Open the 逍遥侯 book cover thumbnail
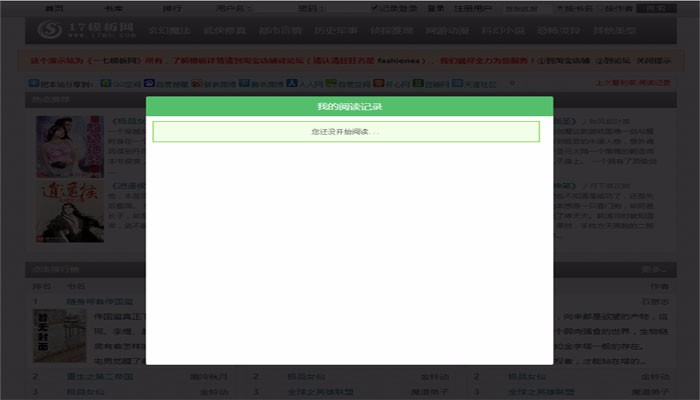700x400 pixels. [x=70, y=212]
